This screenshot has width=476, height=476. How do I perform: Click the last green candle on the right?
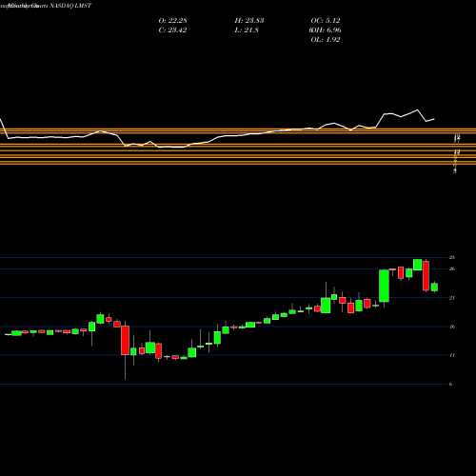click(434, 288)
